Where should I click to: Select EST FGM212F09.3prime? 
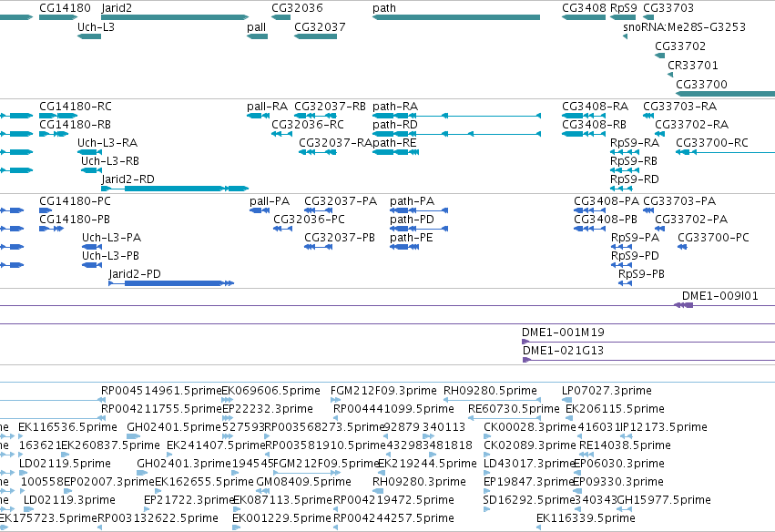click(x=383, y=391)
